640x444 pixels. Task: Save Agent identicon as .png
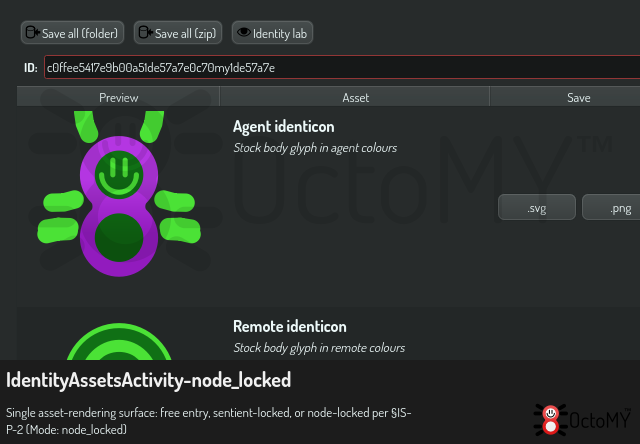pyautogui.click(x=611, y=207)
